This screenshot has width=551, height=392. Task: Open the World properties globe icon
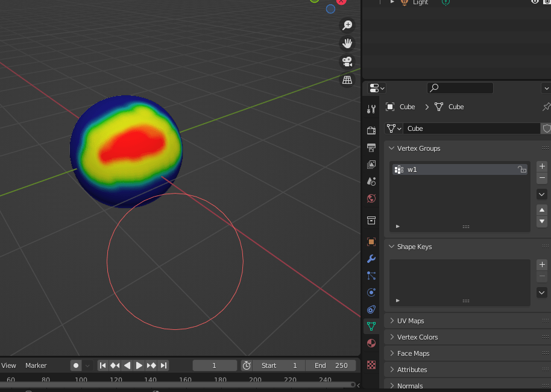[371, 198]
